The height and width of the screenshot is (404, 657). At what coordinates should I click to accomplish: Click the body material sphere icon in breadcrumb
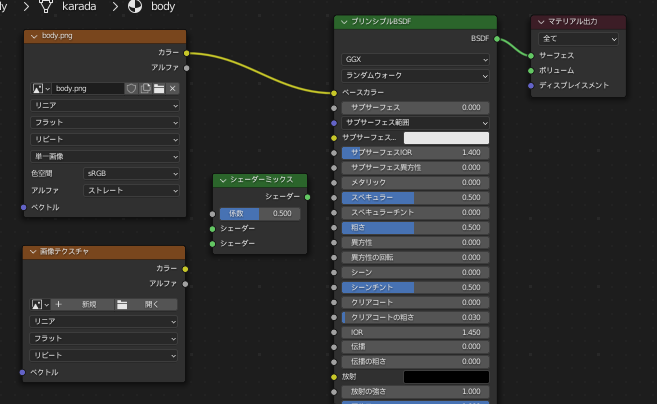135,6
